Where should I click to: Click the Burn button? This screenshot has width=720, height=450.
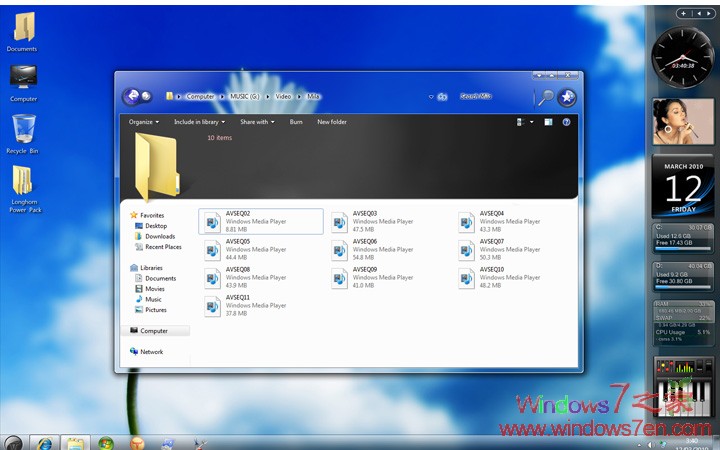click(x=296, y=122)
